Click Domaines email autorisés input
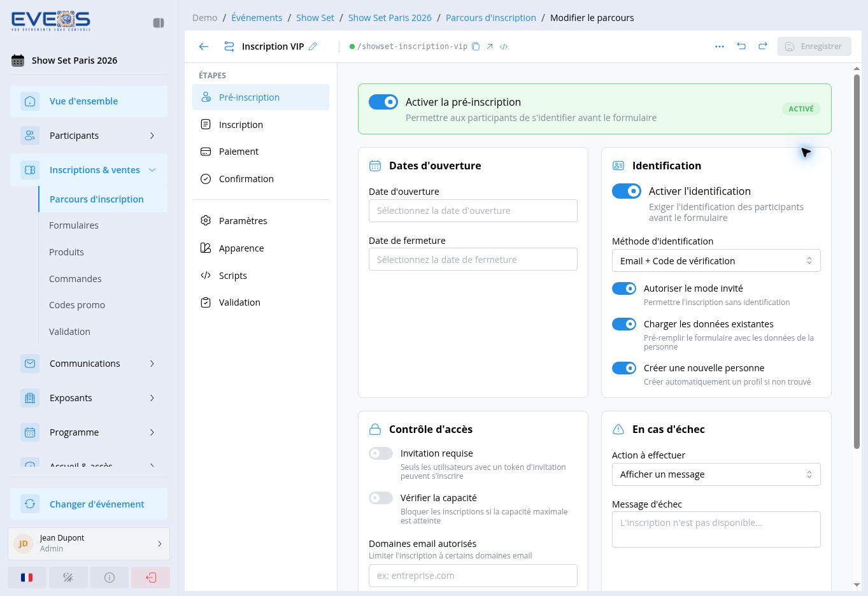Viewport: 868px width, 596px height. click(x=473, y=576)
